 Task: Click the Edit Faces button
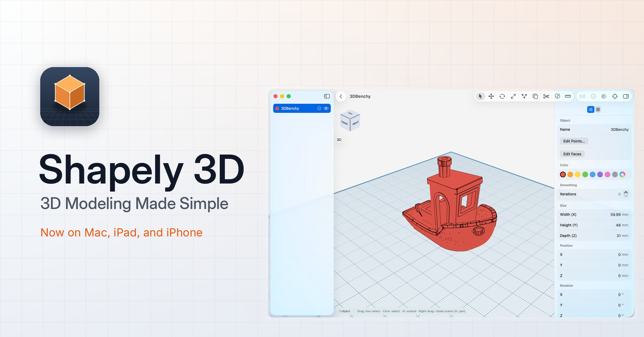tap(572, 154)
